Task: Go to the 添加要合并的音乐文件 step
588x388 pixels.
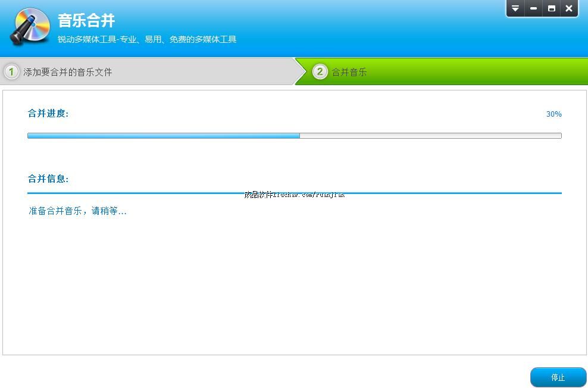Action: pyautogui.click(x=67, y=73)
